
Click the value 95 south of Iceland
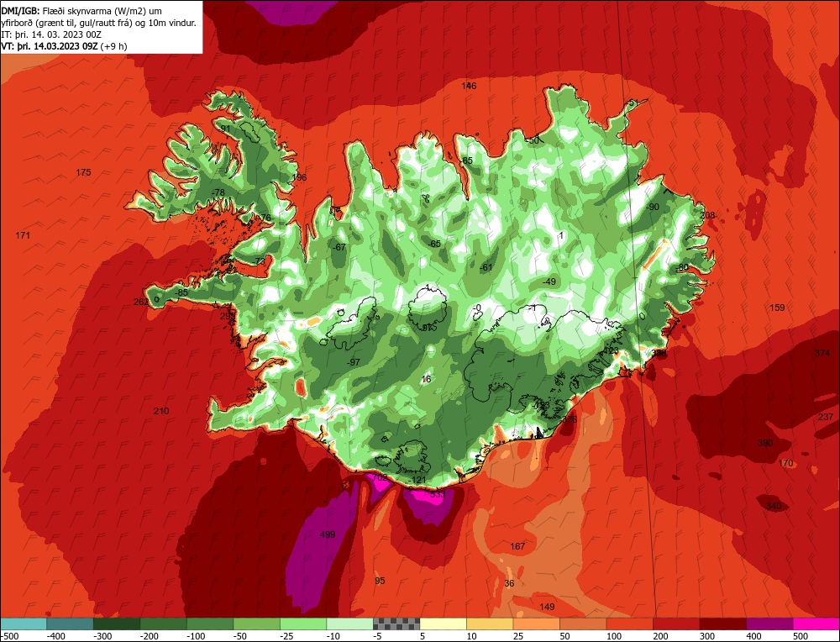tap(380, 581)
